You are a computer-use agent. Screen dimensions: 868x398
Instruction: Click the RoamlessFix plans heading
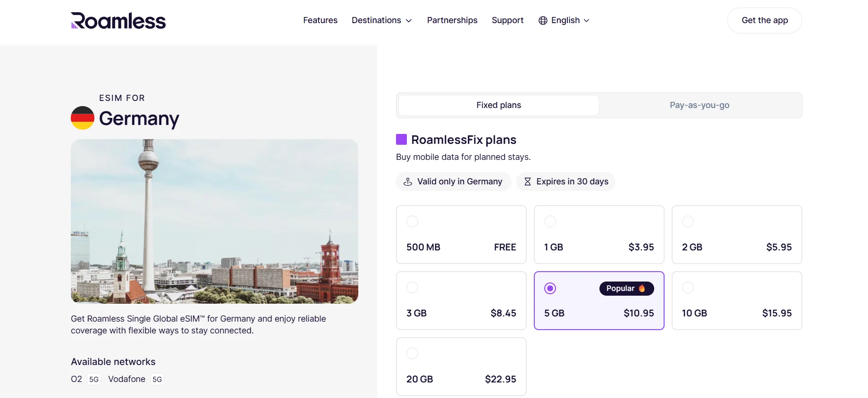pyautogui.click(x=463, y=140)
